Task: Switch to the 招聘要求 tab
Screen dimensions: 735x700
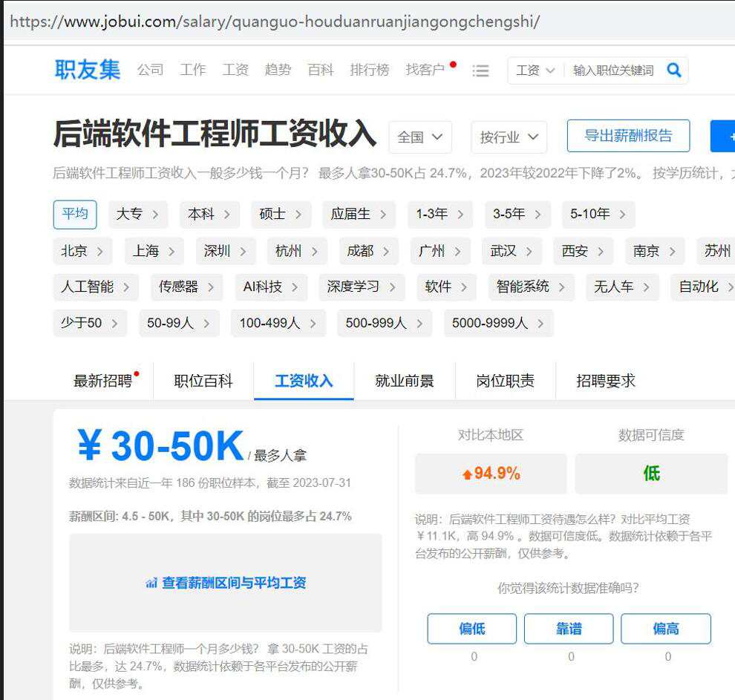Action: [606, 382]
